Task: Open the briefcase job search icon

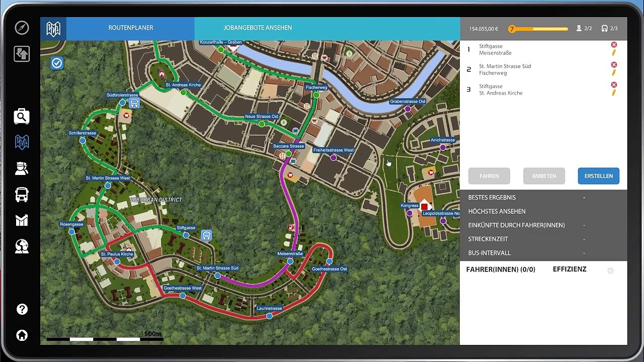Action: (22, 116)
